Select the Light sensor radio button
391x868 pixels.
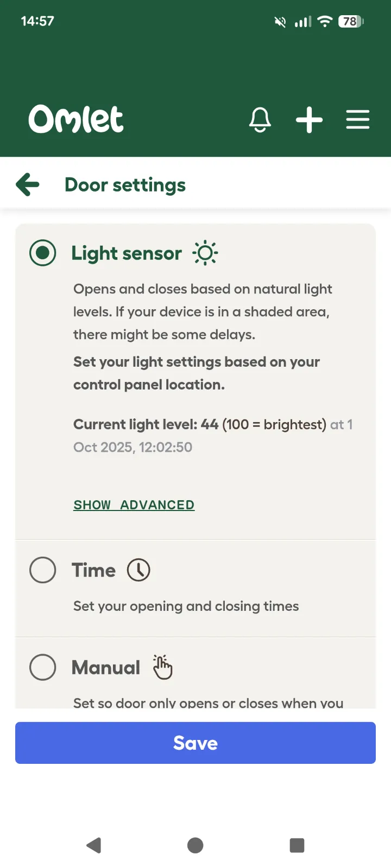[x=43, y=253]
